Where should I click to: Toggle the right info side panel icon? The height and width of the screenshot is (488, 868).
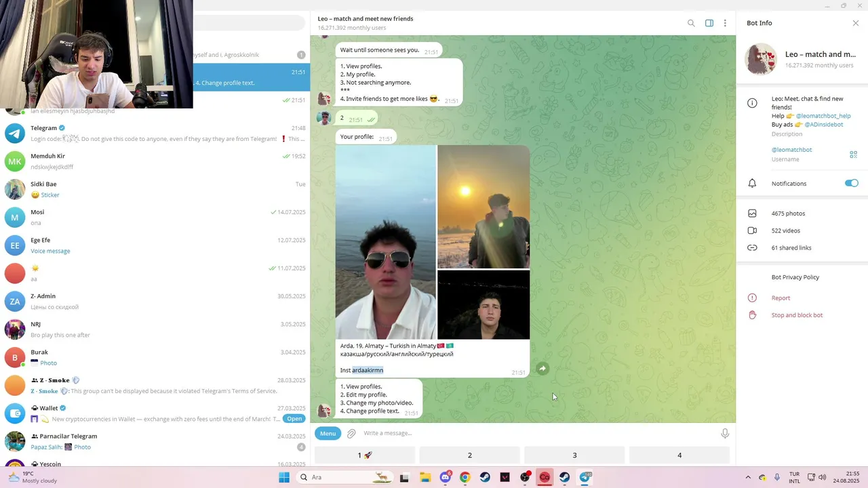709,23
